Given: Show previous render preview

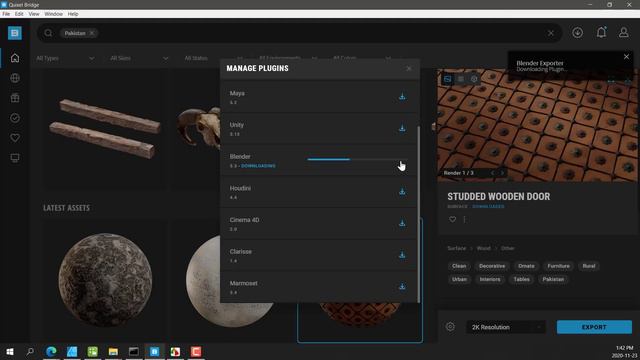Looking at the screenshot, I should pyautogui.click(x=493, y=173).
